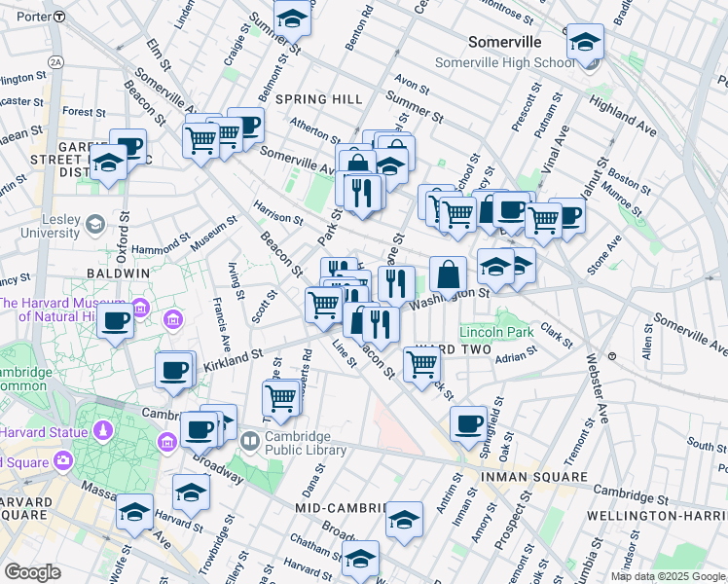
Task: Click the Somerville city label
Action: click(x=505, y=42)
